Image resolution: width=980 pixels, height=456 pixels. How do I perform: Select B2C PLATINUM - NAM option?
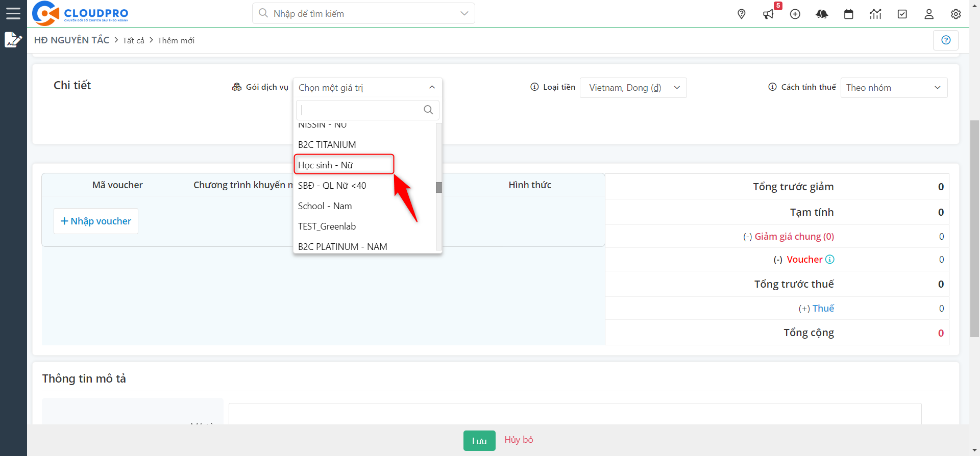pos(365,246)
